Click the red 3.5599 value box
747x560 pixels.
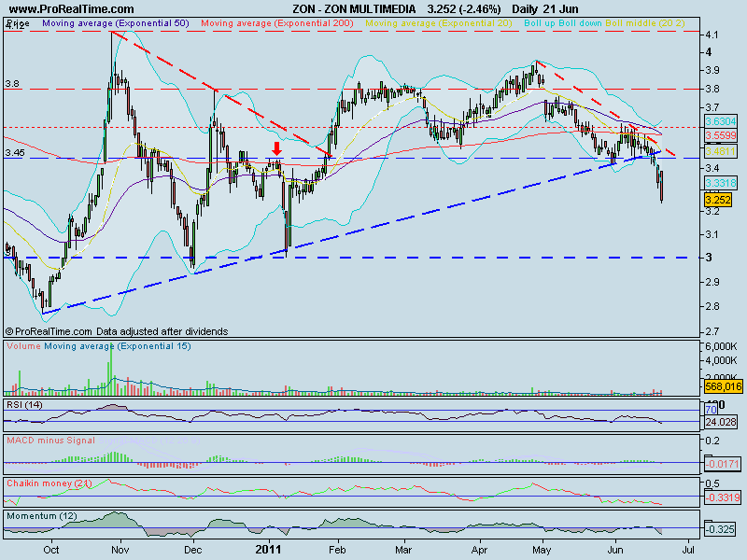(x=721, y=135)
